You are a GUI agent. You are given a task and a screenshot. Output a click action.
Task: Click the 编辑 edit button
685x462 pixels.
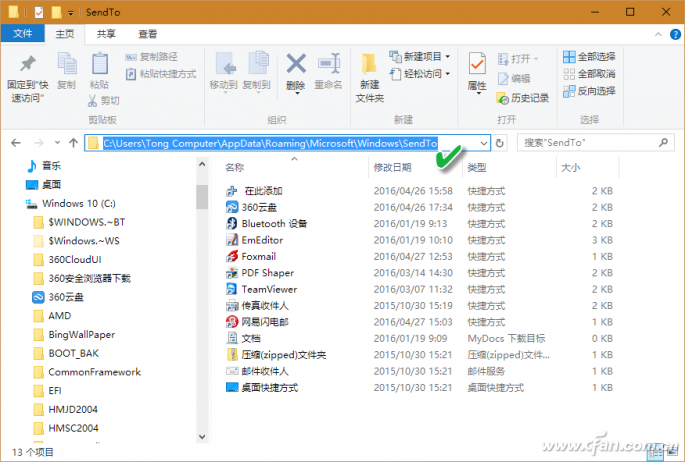514,79
